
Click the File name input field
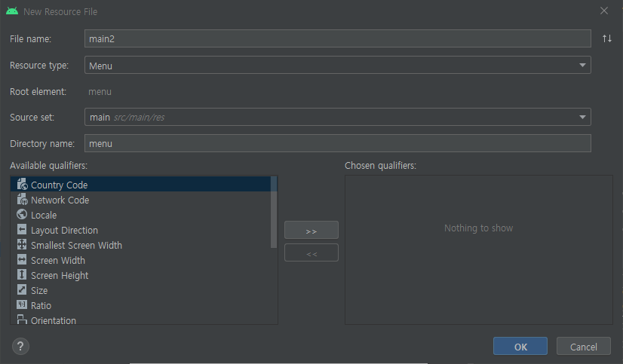338,38
